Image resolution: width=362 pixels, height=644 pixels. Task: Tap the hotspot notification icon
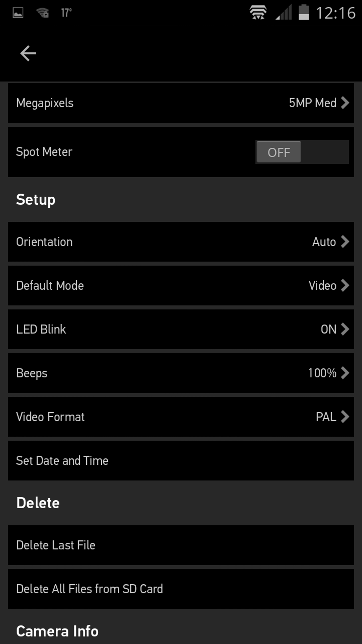pos(43,13)
